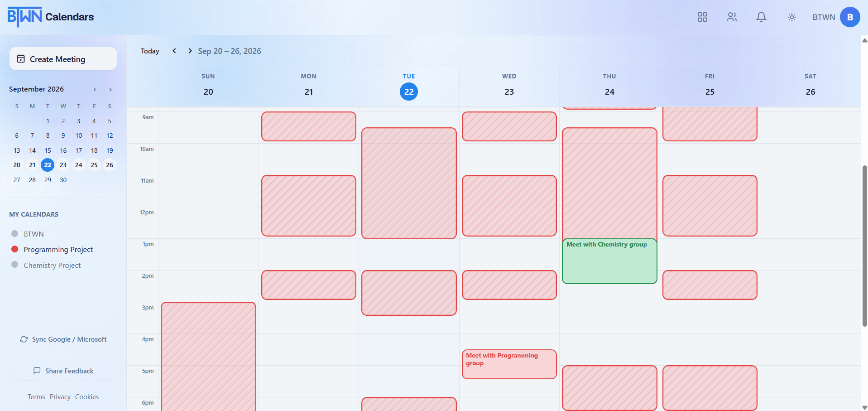Image resolution: width=868 pixels, height=411 pixels.
Task: Open the notifications bell
Action: (762, 17)
